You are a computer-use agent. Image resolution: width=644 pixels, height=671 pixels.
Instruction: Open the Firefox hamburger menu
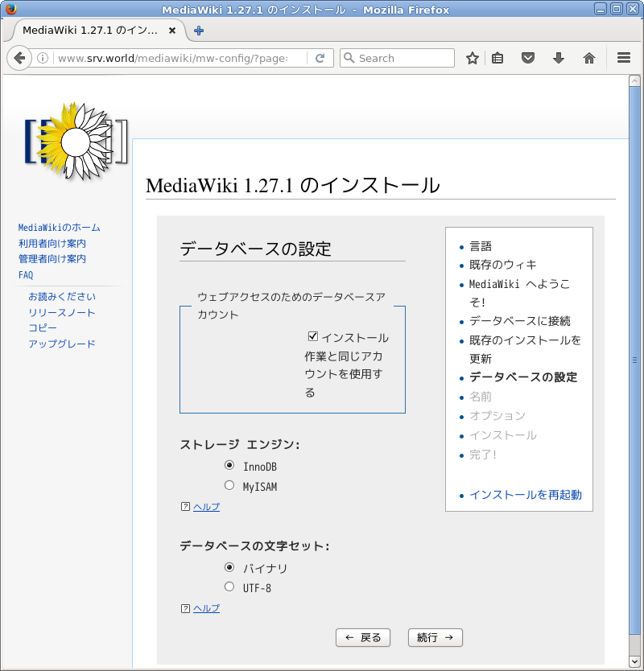click(624, 58)
